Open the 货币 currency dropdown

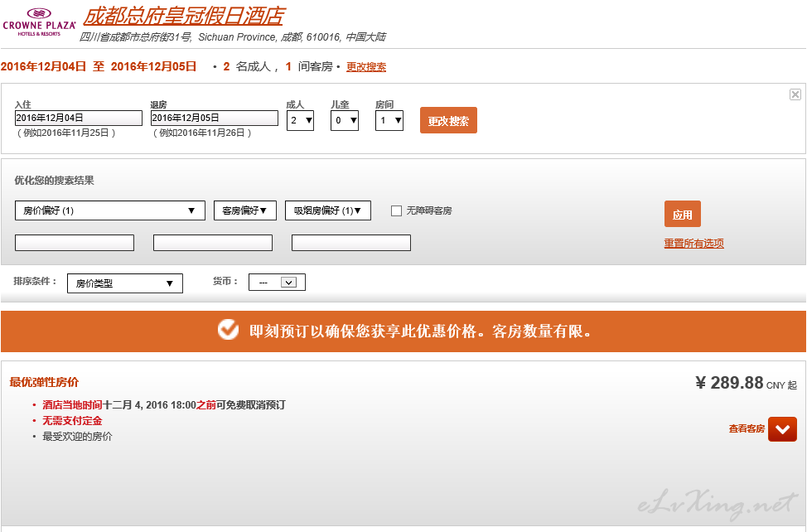[277, 282]
